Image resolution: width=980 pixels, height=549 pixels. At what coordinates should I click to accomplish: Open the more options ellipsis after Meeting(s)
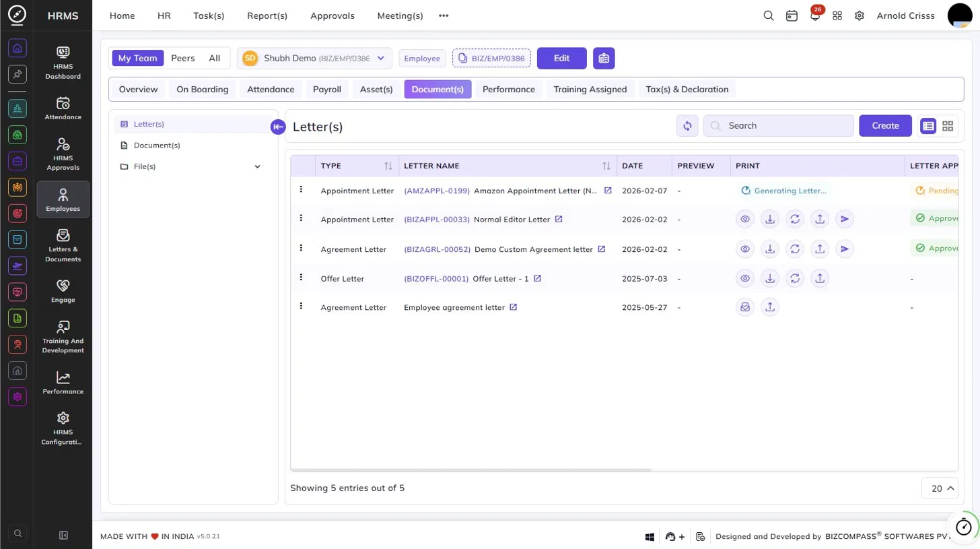coord(443,15)
